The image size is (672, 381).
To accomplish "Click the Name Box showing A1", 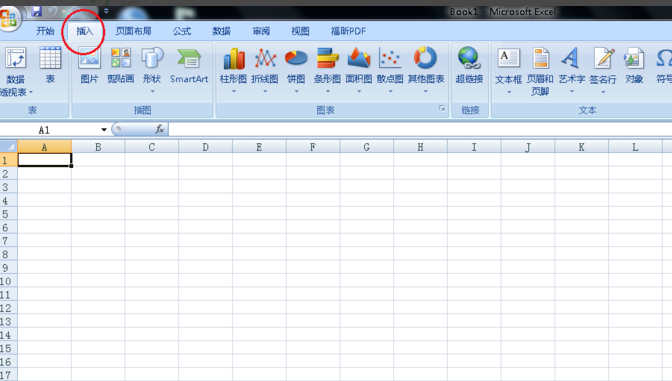I will tap(44, 130).
